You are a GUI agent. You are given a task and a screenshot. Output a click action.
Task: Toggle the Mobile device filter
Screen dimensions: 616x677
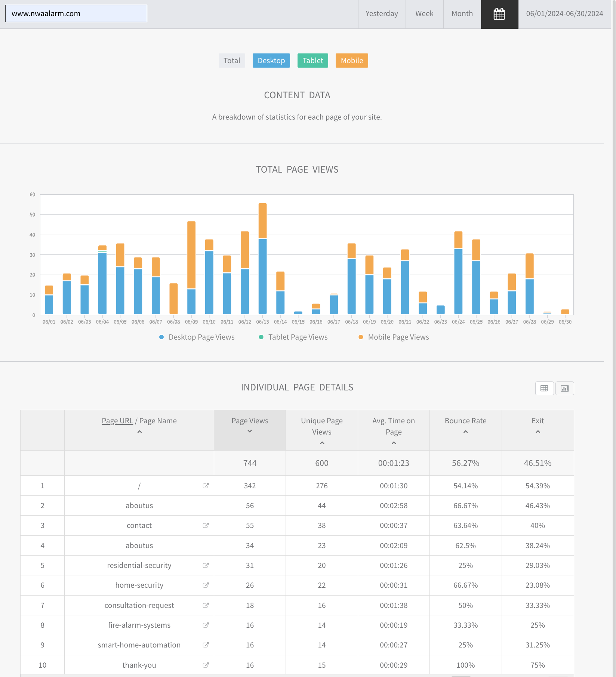(x=351, y=61)
